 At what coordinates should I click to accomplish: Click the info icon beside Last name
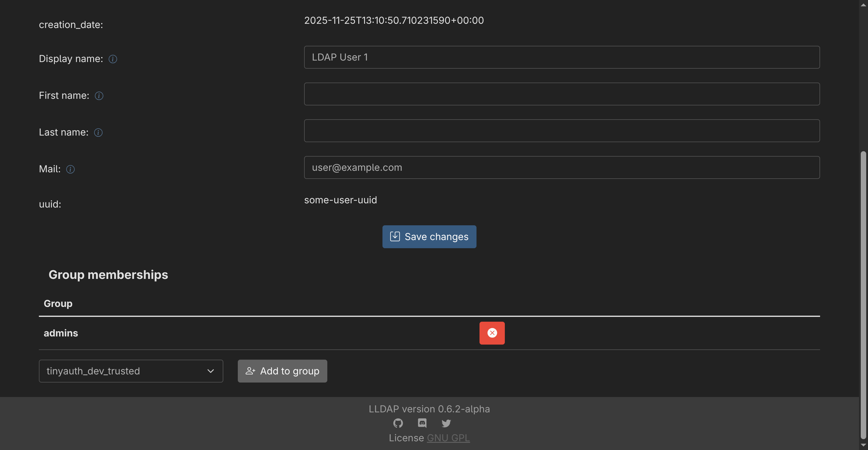click(98, 132)
